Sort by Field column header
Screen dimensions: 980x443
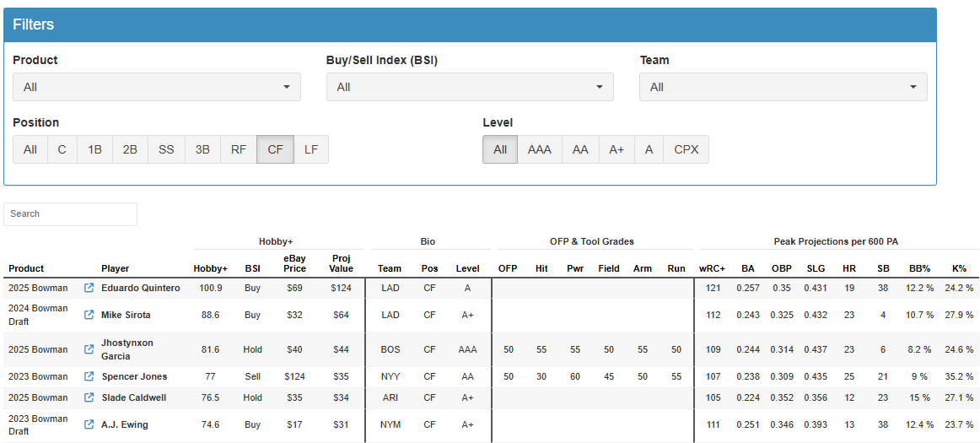[609, 268]
